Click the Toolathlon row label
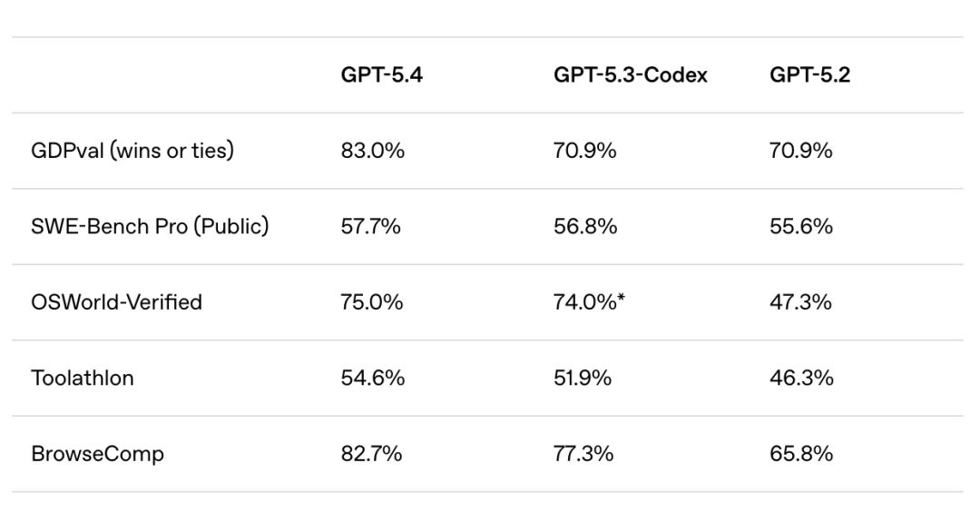 (x=83, y=378)
